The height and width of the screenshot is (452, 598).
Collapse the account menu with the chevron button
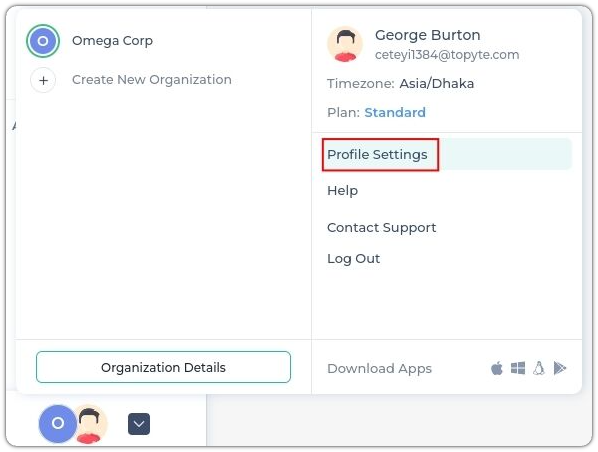(139, 424)
